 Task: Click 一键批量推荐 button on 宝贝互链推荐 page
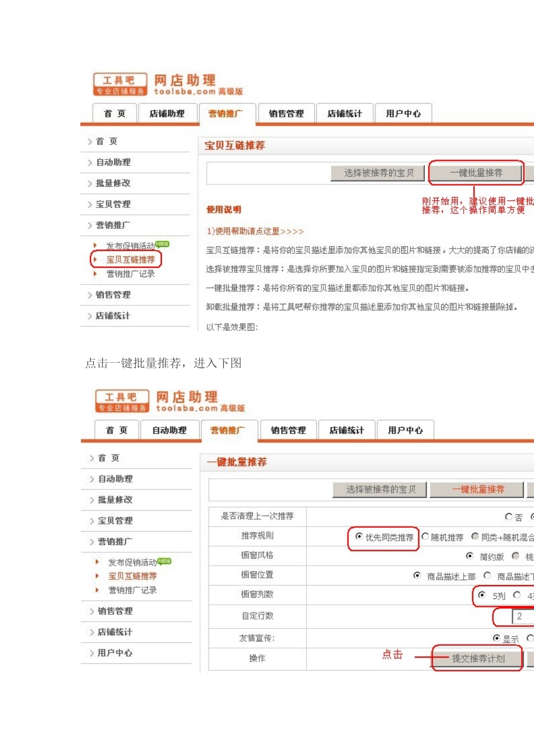[x=476, y=173]
